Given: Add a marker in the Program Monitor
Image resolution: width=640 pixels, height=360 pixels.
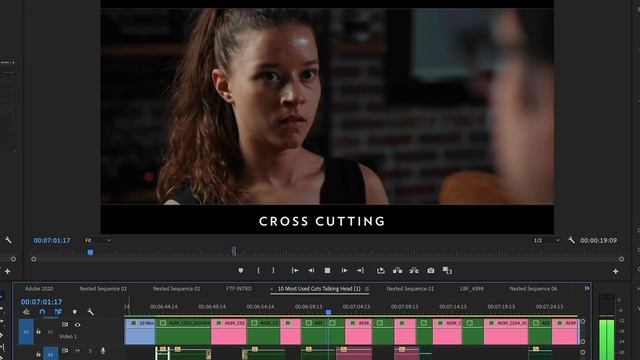Looking at the screenshot, I should (x=241, y=271).
